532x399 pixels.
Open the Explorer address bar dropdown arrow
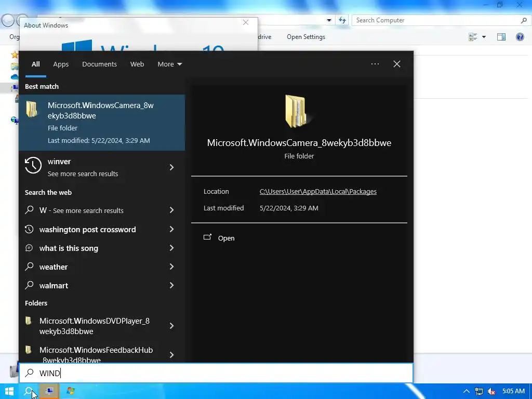click(329, 20)
